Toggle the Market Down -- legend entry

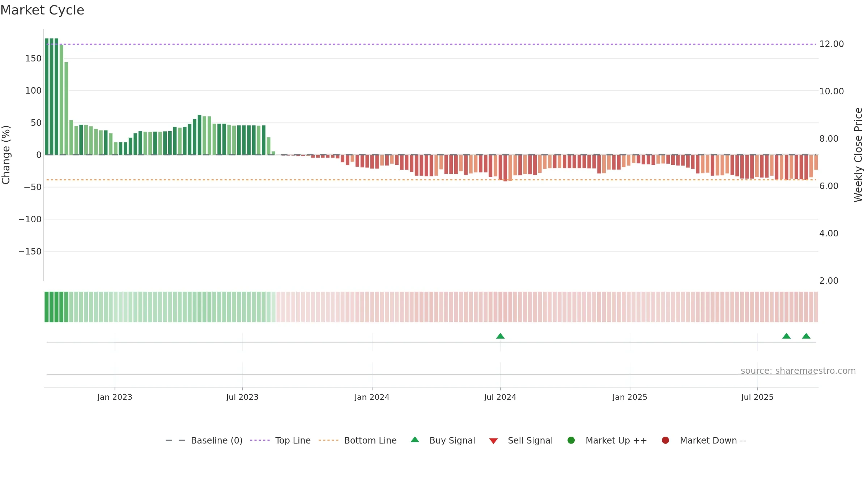[704, 440]
